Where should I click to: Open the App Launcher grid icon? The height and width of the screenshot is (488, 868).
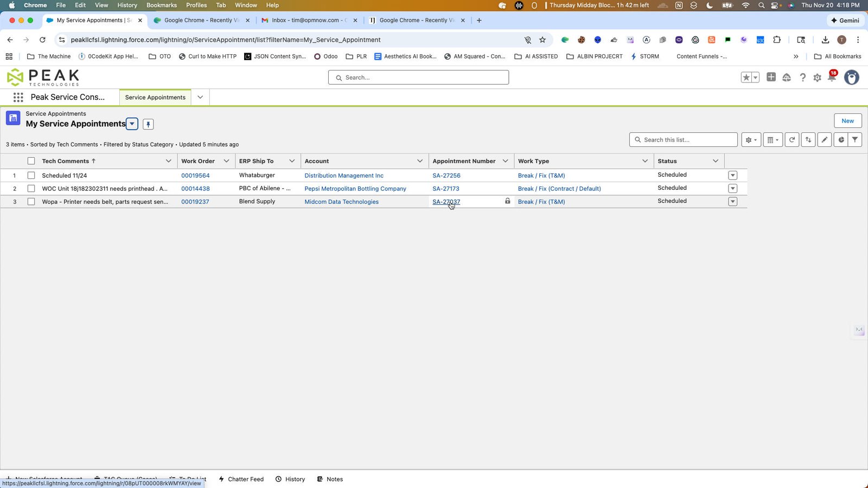click(x=18, y=97)
